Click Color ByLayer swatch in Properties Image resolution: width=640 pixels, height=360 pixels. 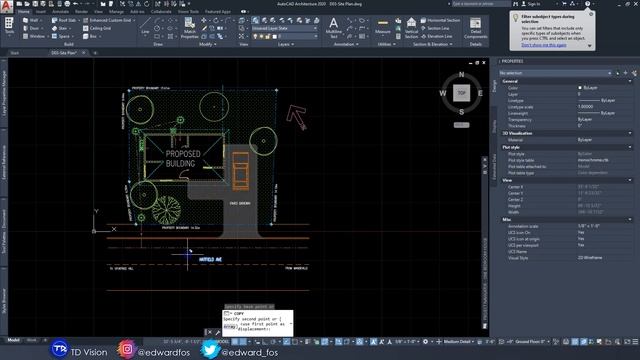tap(580, 88)
